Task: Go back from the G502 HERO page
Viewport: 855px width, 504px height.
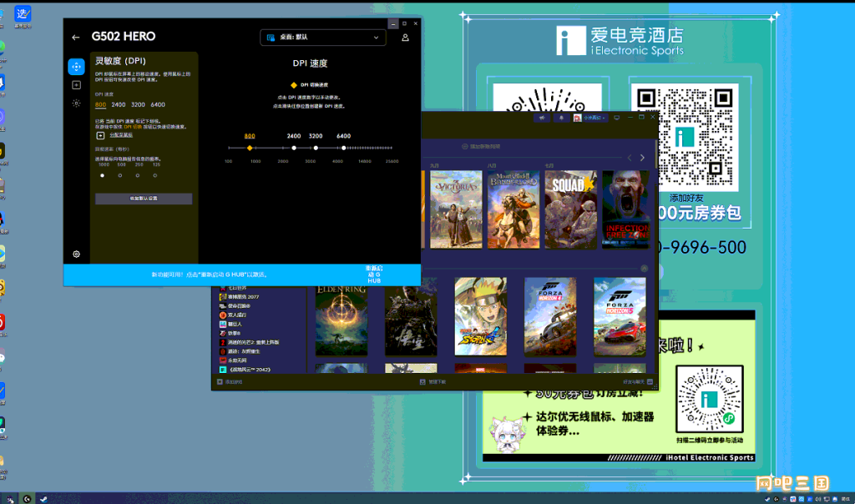Action: [x=76, y=37]
